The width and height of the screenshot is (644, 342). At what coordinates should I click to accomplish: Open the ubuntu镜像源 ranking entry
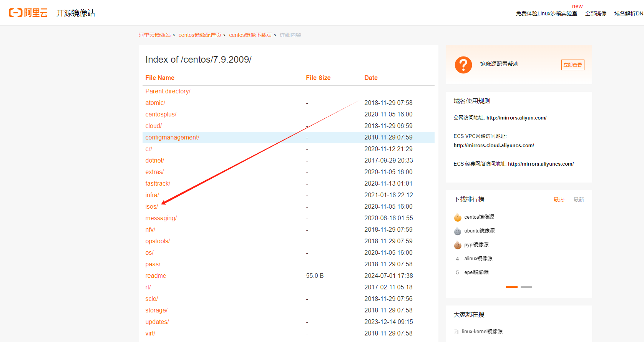[480, 231]
